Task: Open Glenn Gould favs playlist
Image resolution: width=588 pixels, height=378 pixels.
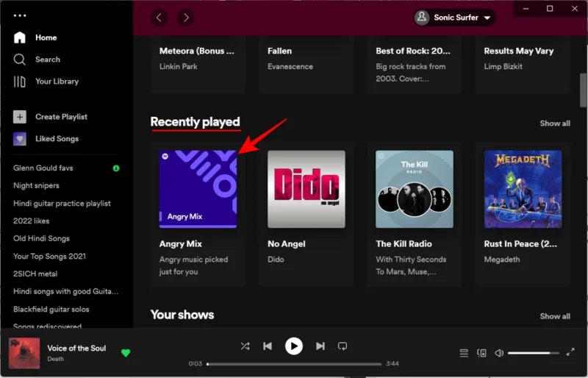Action: tap(43, 168)
